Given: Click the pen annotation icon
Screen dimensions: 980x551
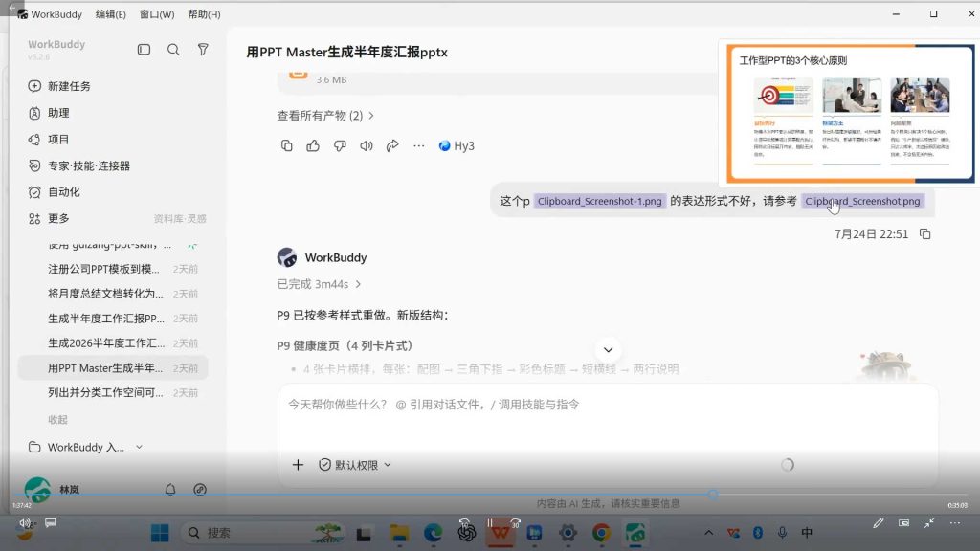Looking at the screenshot, I should 879,523.
